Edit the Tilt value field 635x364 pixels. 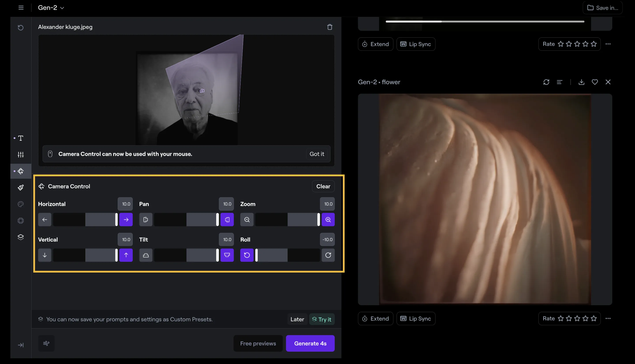point(226,240)
